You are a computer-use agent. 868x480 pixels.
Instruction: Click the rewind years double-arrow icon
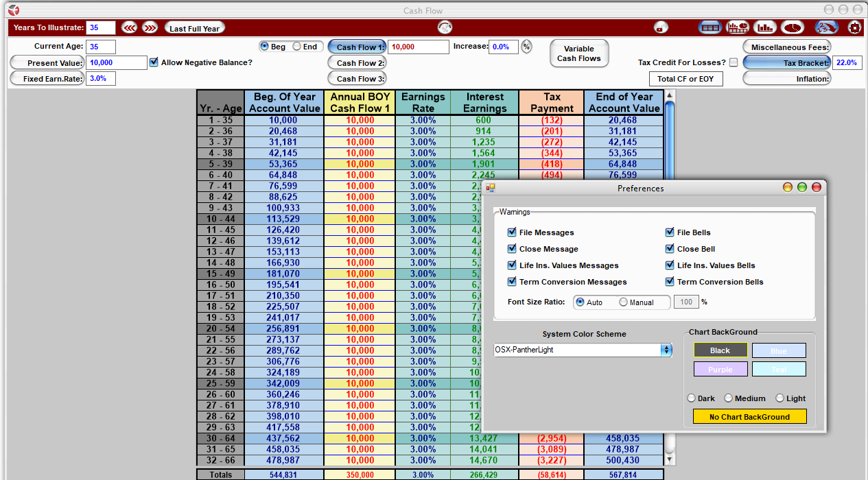pyautogui.click(x=129, y=28)
